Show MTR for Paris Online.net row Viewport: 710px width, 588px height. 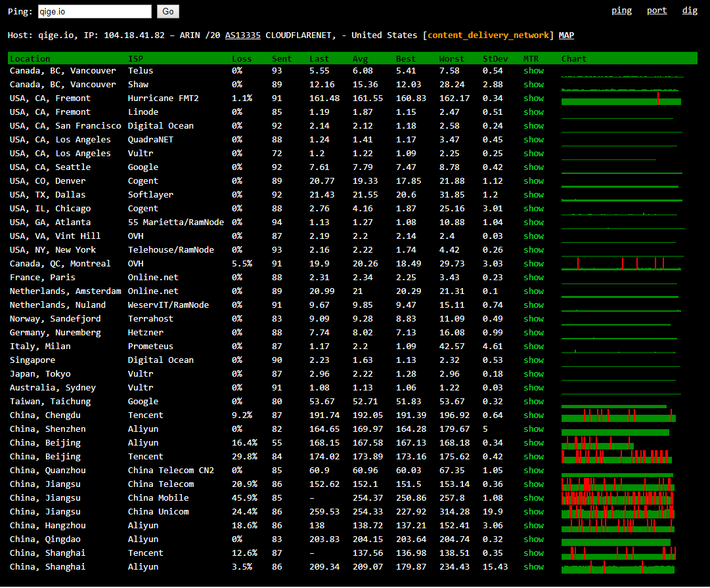tap(533, 278)
